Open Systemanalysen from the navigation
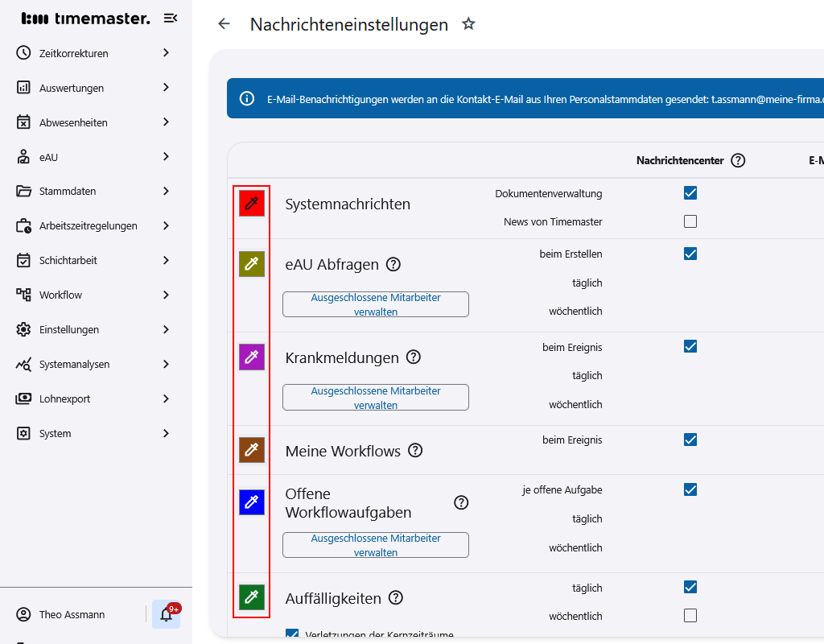 [74, 364]
